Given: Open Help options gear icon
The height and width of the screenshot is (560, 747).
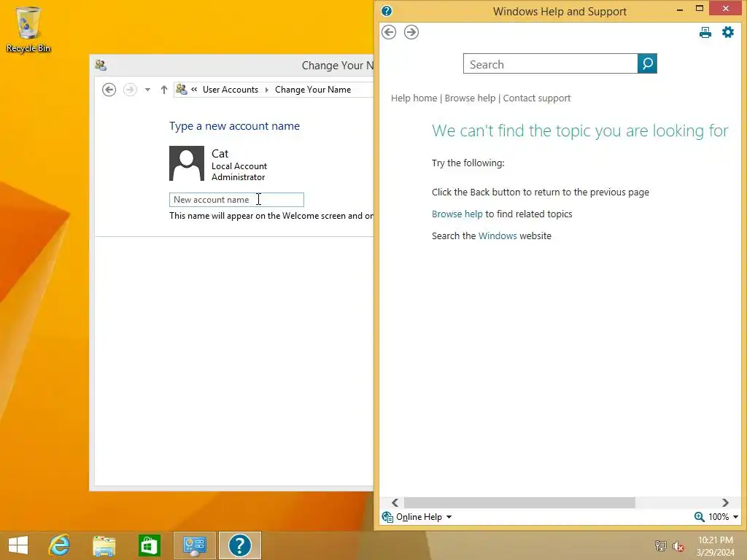Looking at the screenshot, I should point(728,32).
